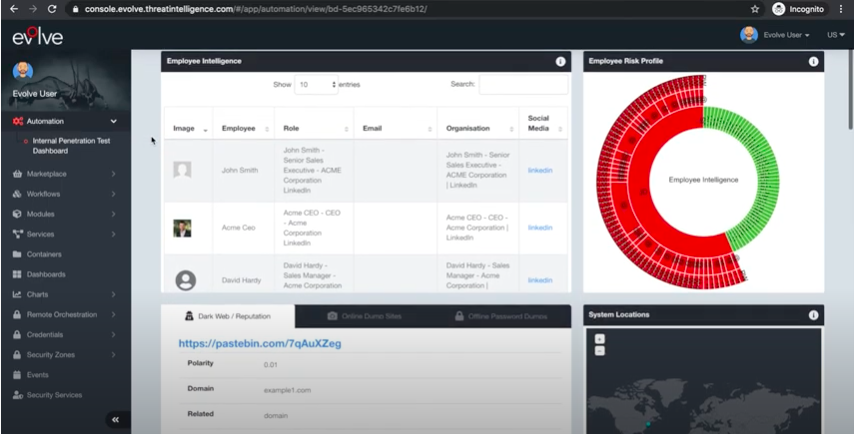Open the Events menu item
This screenshot has height=434, width=854.
[x=38, y=375]
